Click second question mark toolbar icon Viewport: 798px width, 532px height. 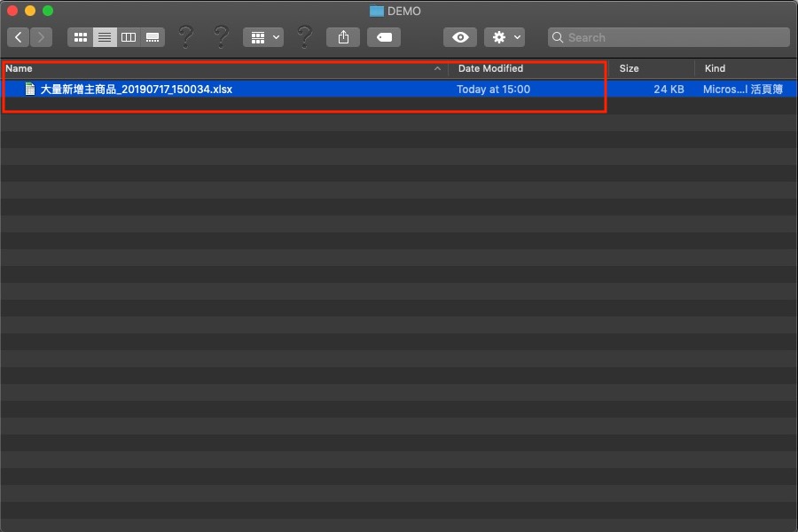(x=221, y=37)
